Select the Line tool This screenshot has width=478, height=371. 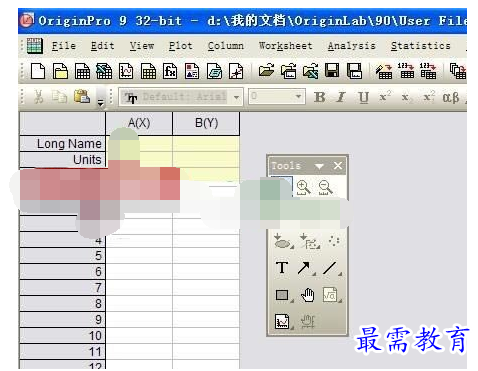[332, 268]
